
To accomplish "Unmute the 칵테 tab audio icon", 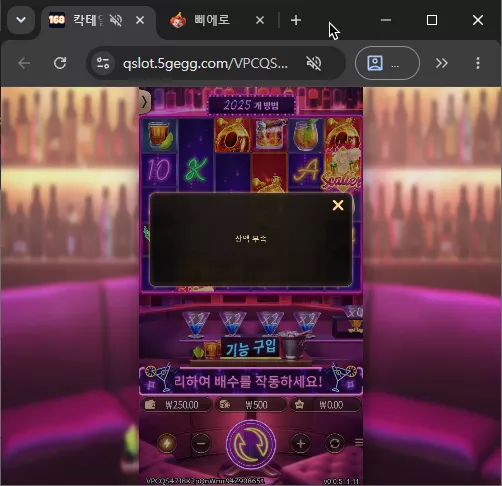I will click(116, 20).
